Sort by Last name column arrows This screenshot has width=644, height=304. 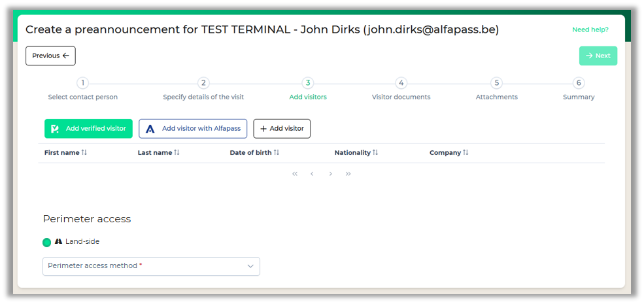click(177, 153)
